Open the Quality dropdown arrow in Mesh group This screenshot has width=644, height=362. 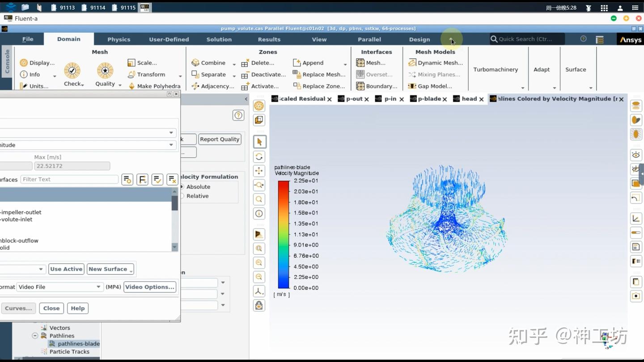[120, 85]
